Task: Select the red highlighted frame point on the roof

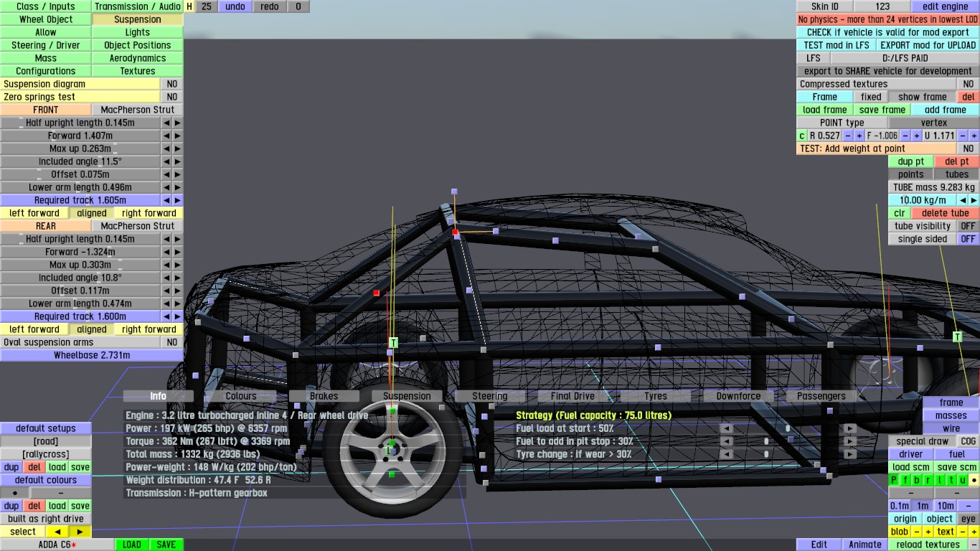Action: click(455, 232)
